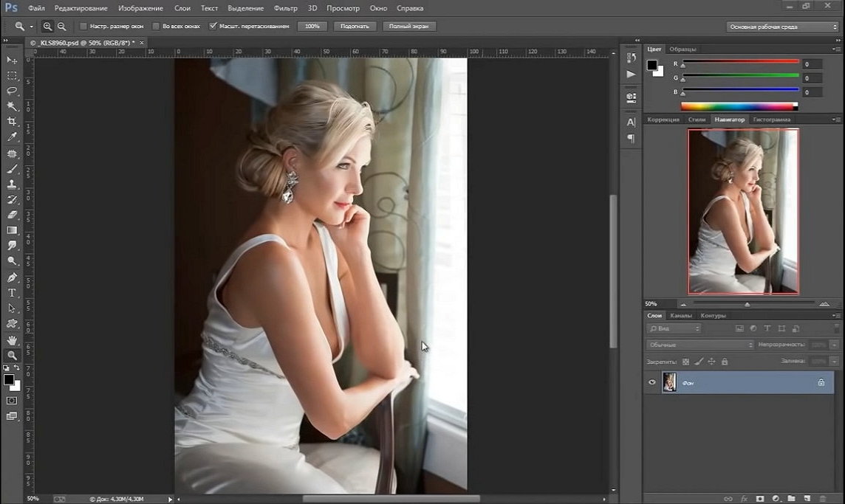
Task: Click the Zoom Out magnifier icon
Action: click(x=61, y=26)
